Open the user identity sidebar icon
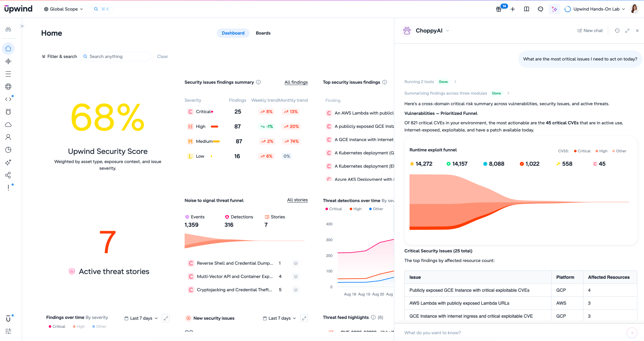 8,137
